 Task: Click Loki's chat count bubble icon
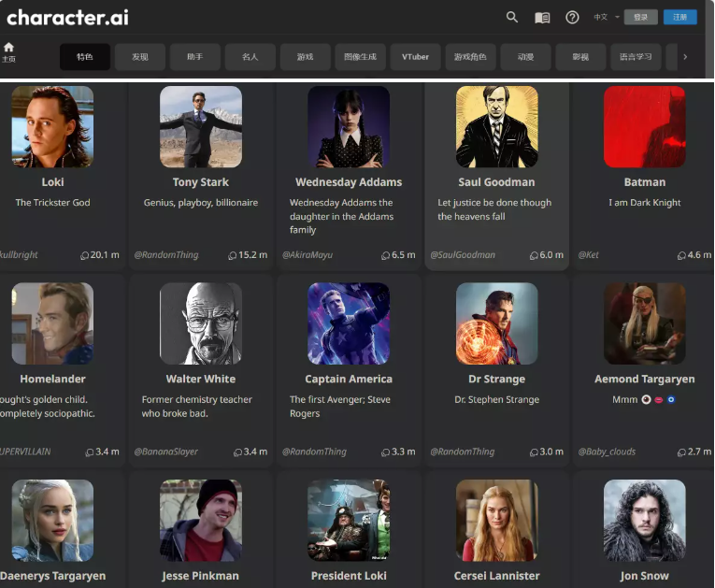[84, 255]
